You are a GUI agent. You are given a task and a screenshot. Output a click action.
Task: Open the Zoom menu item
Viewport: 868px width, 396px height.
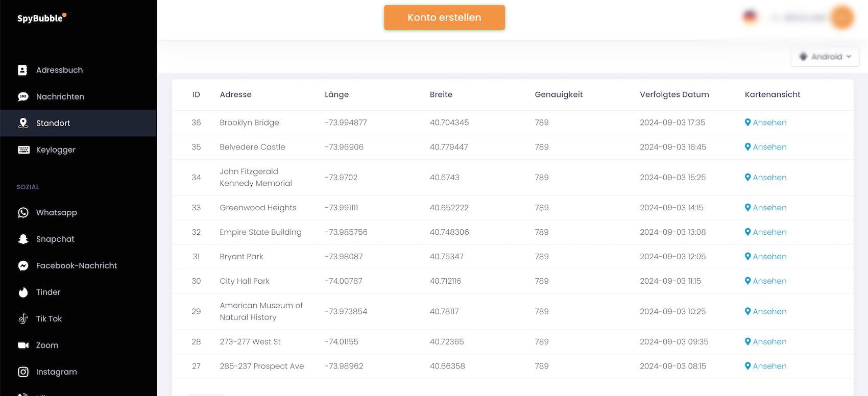78,345
